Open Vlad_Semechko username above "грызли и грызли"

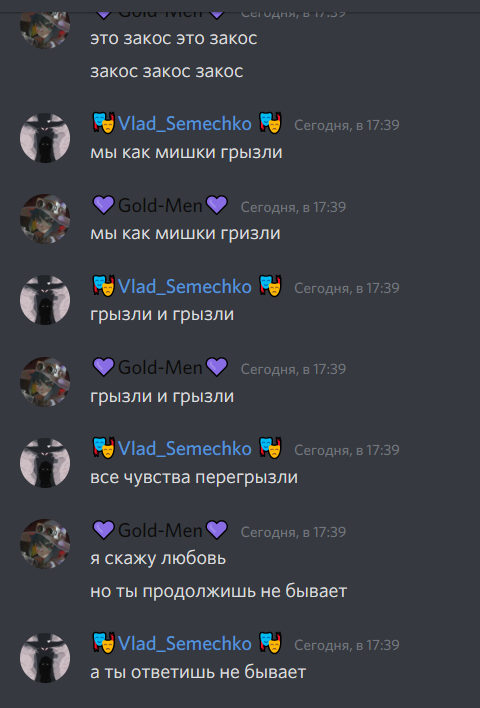coord(184,287)
